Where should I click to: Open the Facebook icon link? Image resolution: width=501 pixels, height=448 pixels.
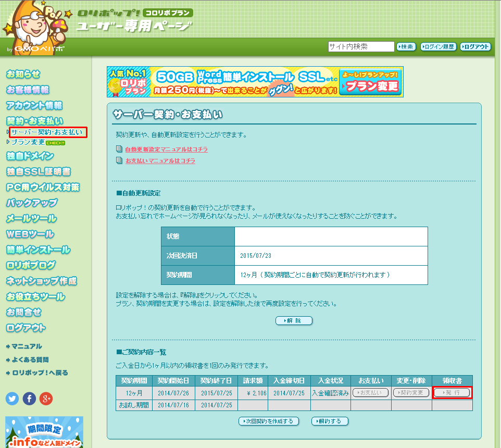click(x=29, y=399)
